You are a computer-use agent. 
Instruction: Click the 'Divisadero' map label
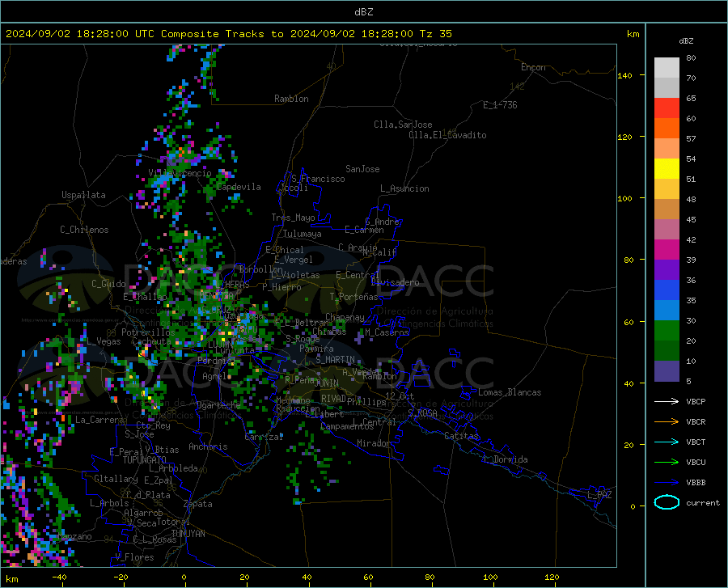(395, 282)
